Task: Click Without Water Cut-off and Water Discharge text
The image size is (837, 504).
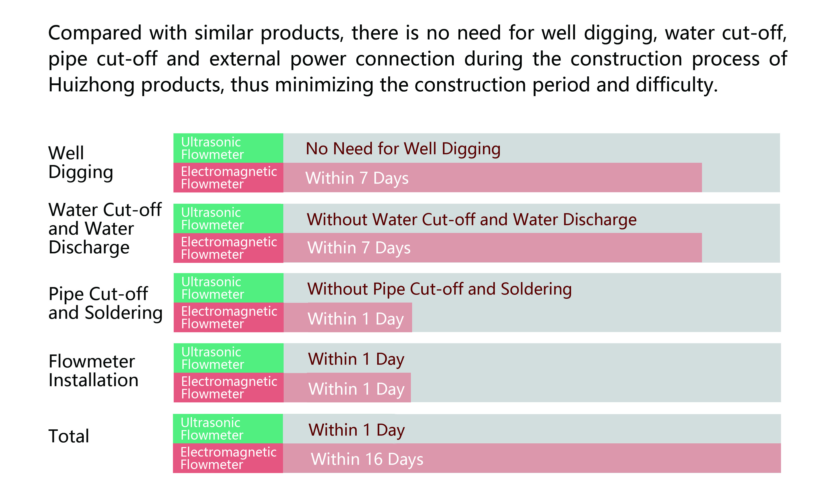Action: [472, 219]
